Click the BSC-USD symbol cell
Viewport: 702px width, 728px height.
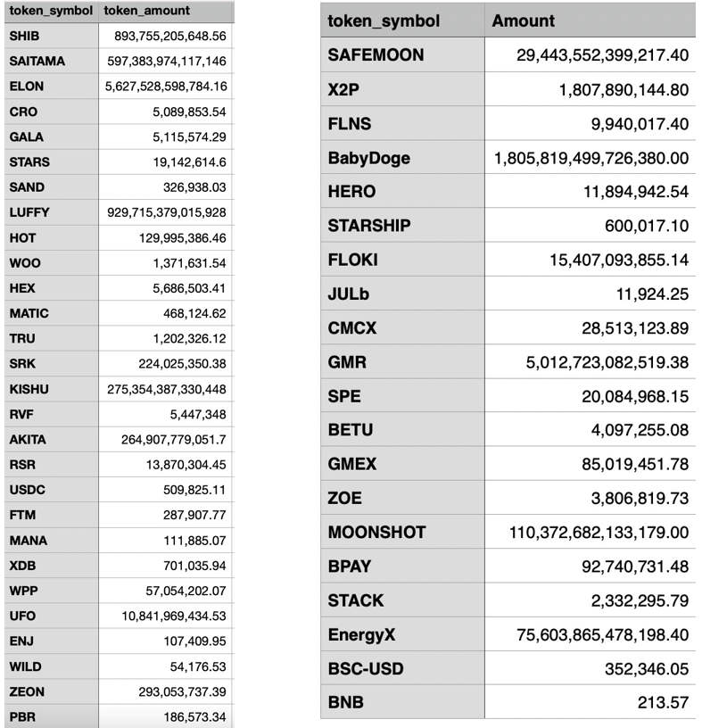(x=402, y=668)
